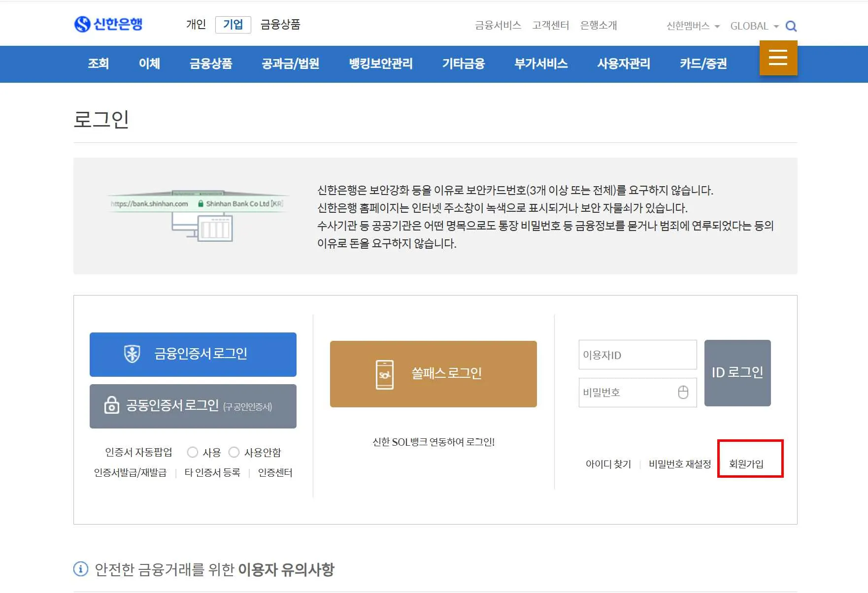Image resolution: width=868 pixels, height=593 pixels.
Task: Click the 쏠패스 로그인 button
Action: click(x=434, y=374)
